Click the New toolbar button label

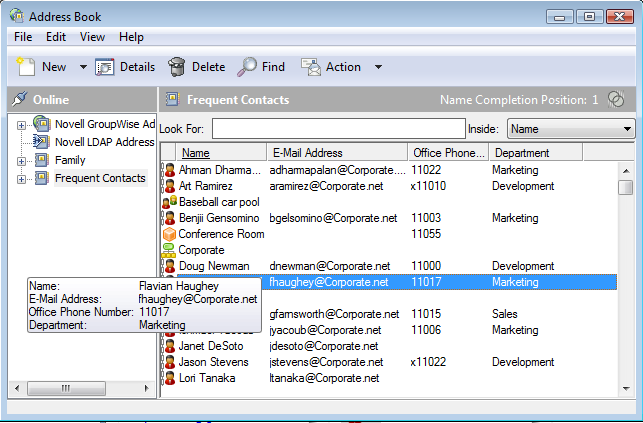tap(54, 67)
